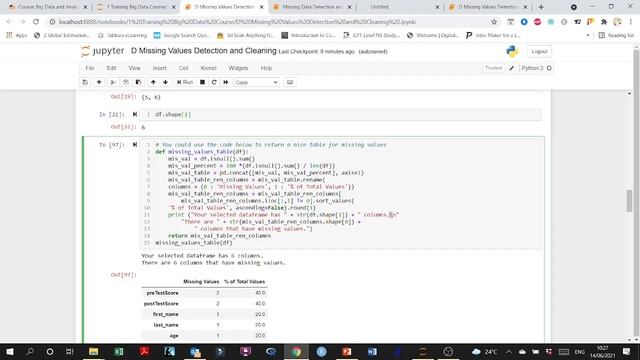Switch to the Untitled browser tab
The image size is (640, 360).
[379, 7]
